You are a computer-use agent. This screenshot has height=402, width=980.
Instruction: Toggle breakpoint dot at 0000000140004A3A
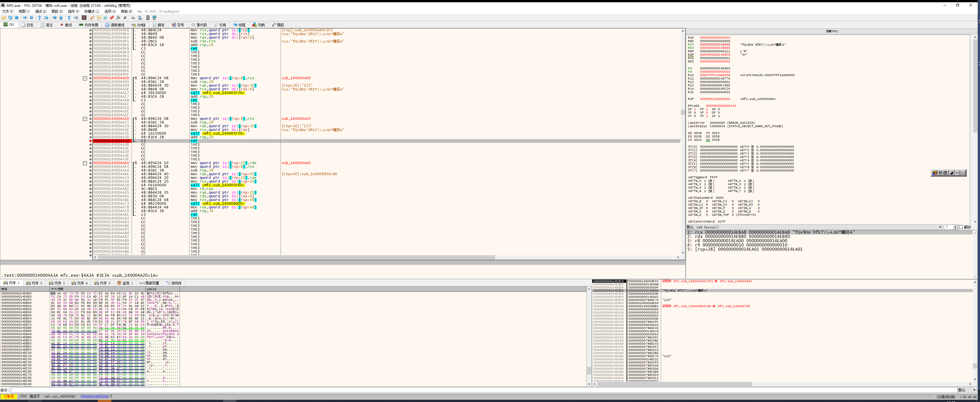pyautogui.click(x=91, y=141)
